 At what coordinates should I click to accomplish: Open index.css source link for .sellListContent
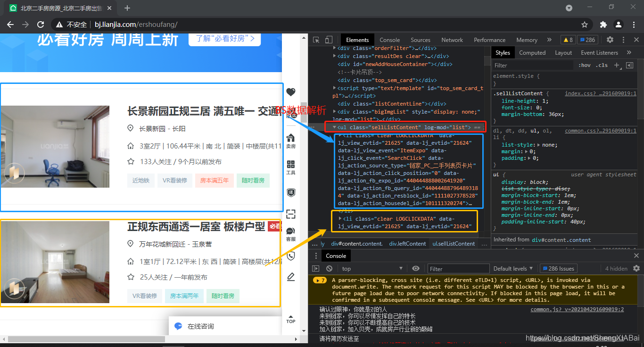pos(601,93)
